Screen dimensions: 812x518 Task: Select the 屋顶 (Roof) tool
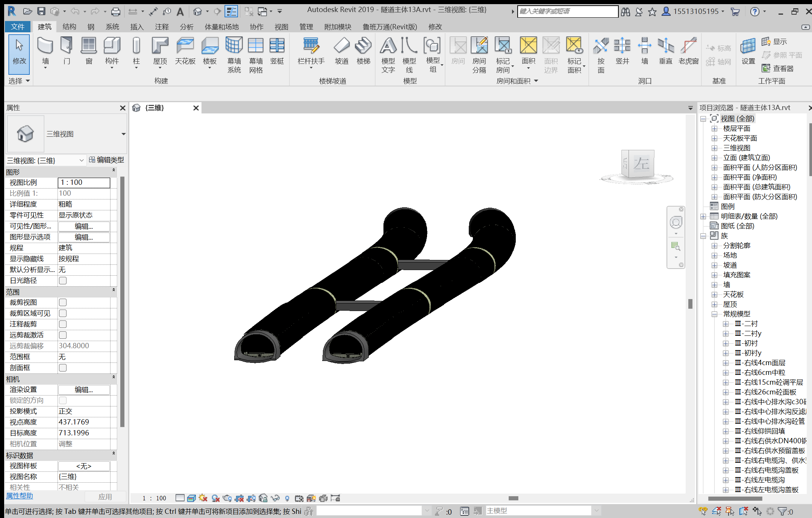160,52
